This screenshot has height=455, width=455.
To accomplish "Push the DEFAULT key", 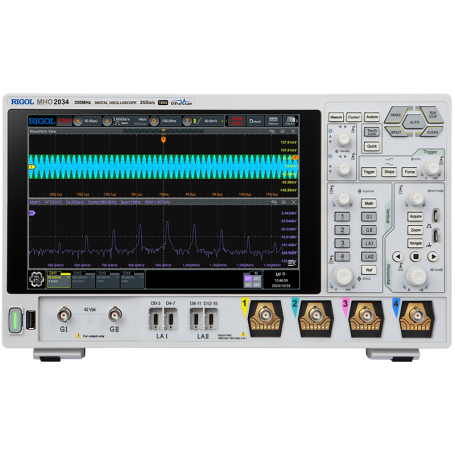I will tap(396, 132).
